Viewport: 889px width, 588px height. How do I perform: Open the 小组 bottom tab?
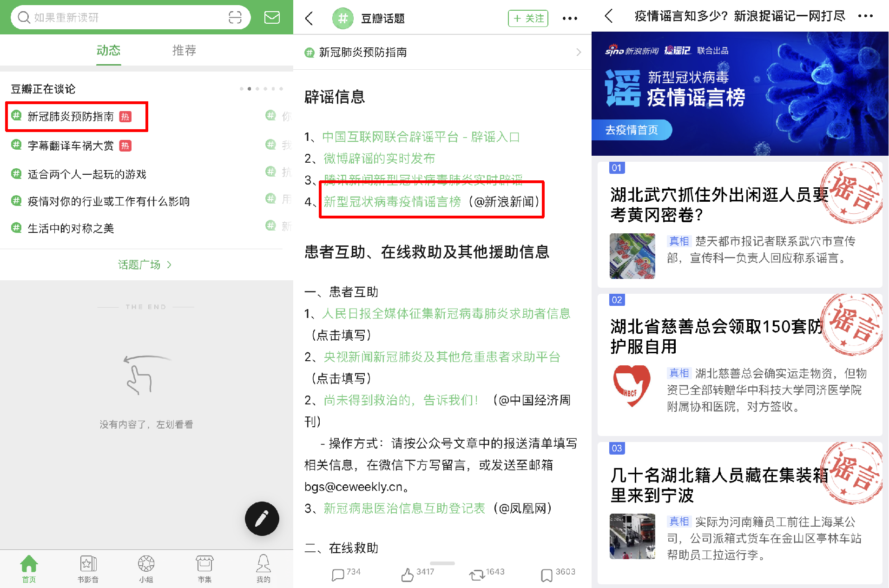(146, 569)
